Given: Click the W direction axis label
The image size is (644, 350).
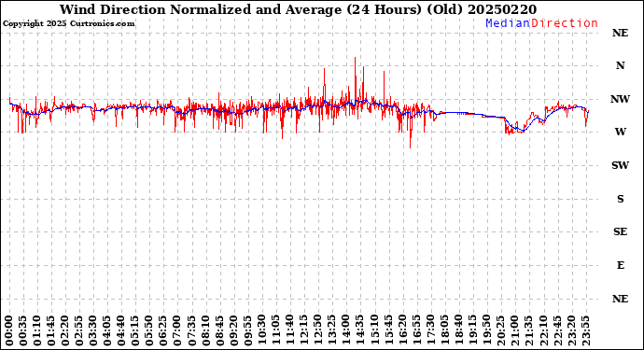Looking at the screenshot, I should click(x=620, y=132).
